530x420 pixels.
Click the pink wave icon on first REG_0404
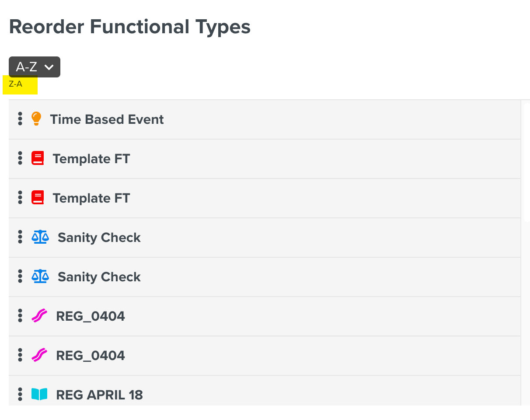click(39, 316)
